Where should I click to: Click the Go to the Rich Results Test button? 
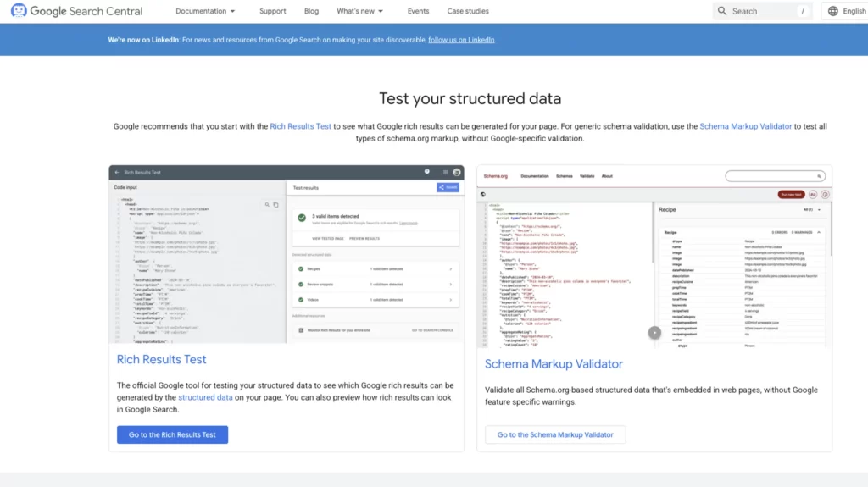click(172, 434)
